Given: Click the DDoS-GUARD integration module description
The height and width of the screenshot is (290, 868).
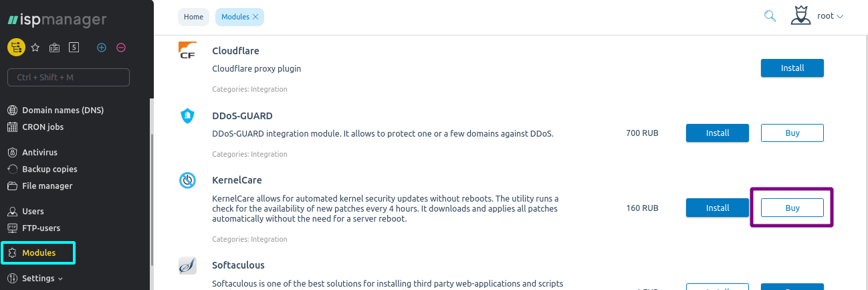Looking at the screenshot, I should tap(383, 133).
